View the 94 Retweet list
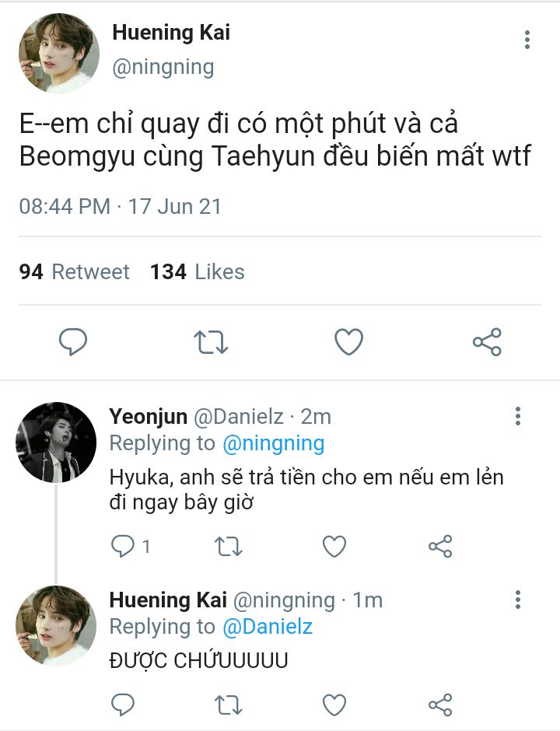This screenshot has width=560, height=731. pyautogui.click(x=75, y=272)
